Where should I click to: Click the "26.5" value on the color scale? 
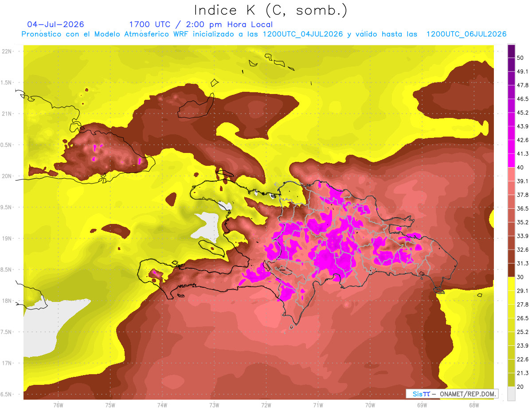pyautogui.click(x=523, y=318)
